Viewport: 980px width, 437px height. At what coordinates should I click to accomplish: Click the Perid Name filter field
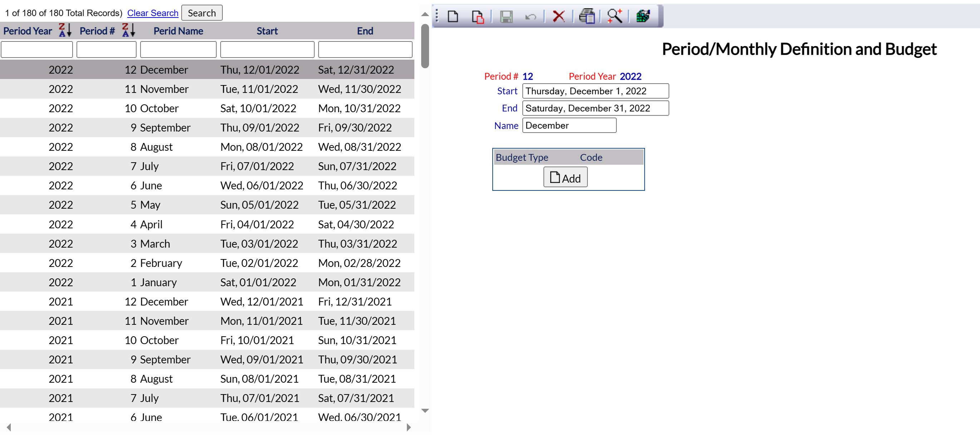click(x=178, y=50)
